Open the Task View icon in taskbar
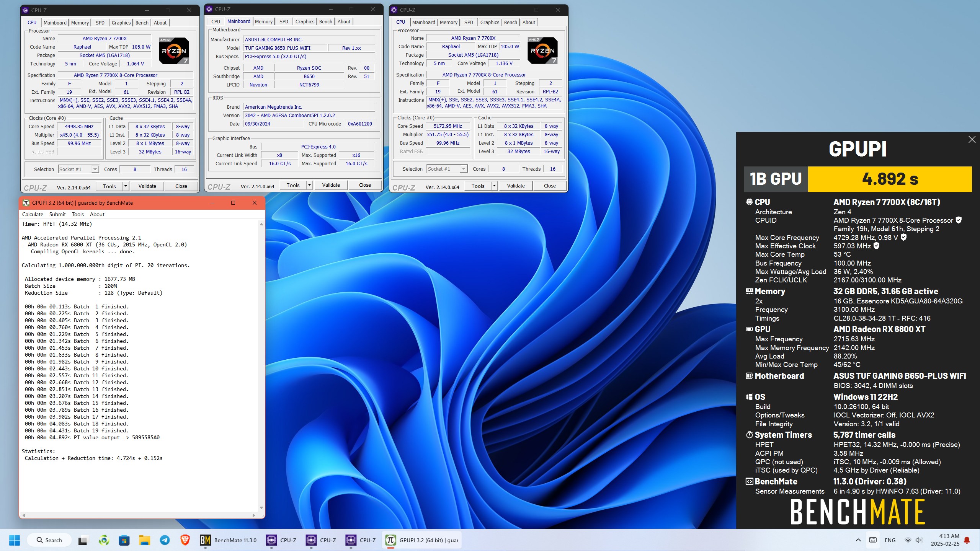Image resolution: width=980 pixels, height=551 pixels. (x=83, y=540)
